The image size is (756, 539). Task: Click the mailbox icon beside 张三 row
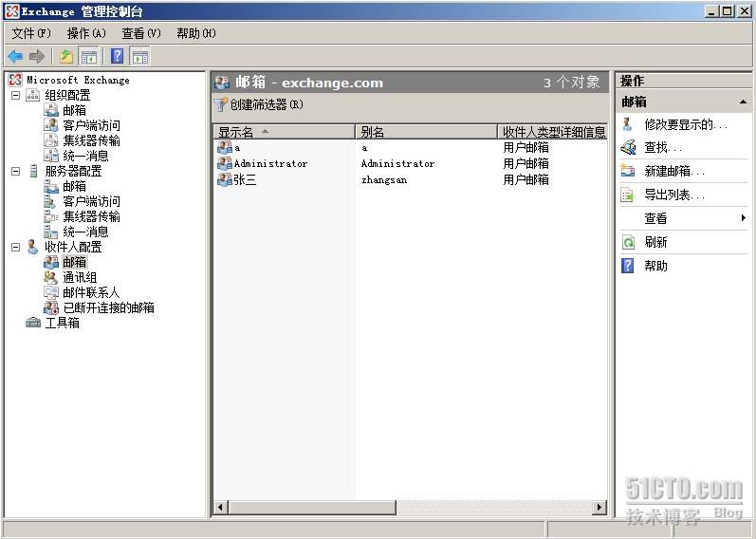point(225,179)
